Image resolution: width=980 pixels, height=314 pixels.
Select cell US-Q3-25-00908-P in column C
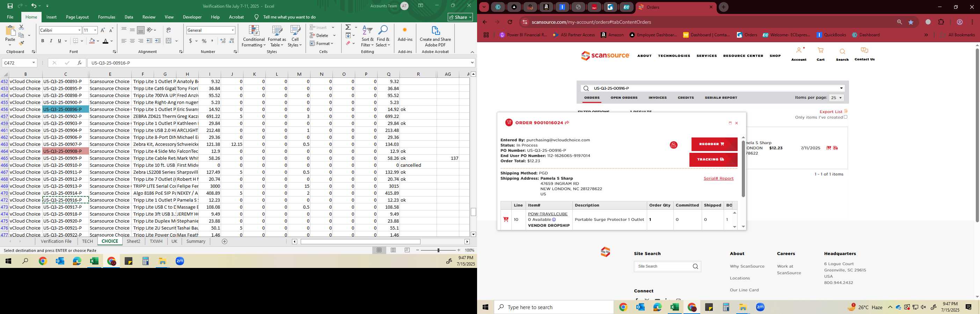65,151
